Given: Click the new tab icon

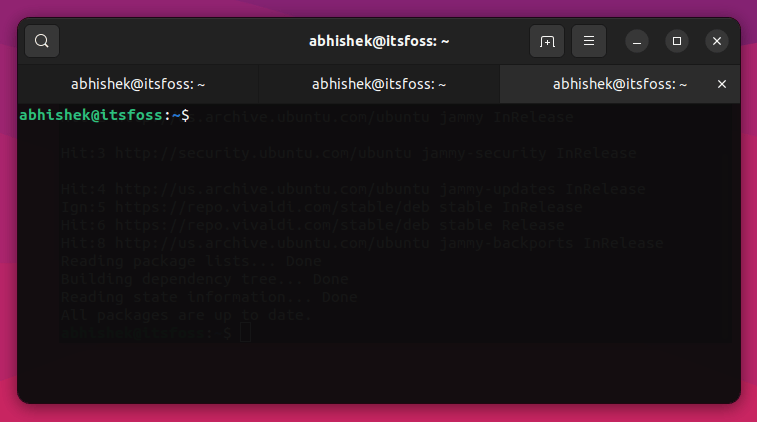Looking at the screenshot, I should tap(547, 41).
